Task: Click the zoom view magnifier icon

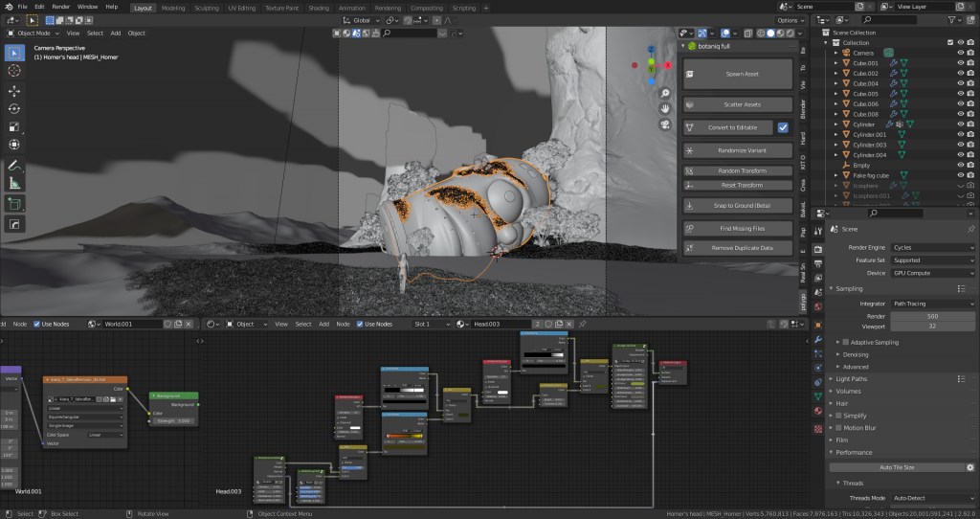Action: [665, 94]
